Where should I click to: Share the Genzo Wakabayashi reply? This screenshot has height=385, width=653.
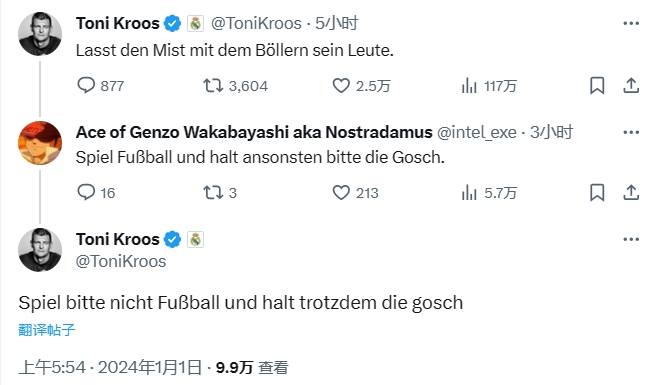coord(631,192)
